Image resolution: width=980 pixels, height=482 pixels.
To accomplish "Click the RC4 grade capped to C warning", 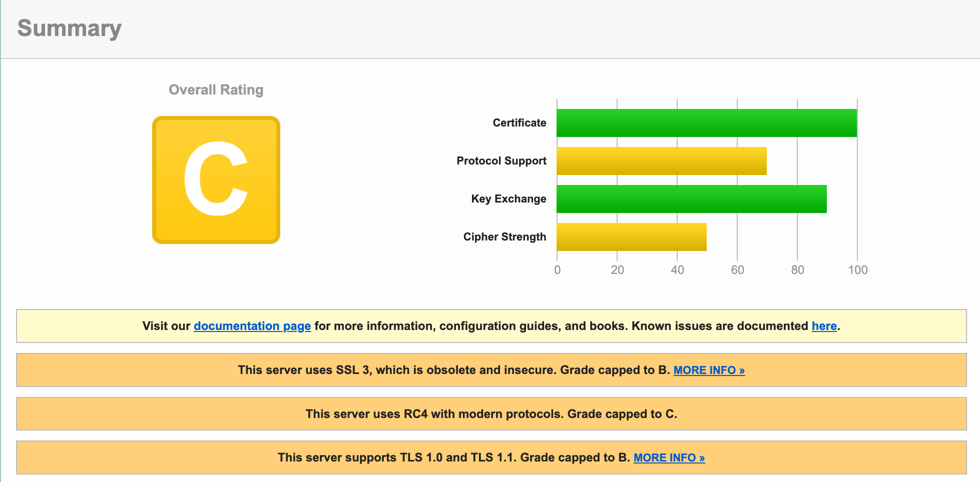I will point(492,414).
